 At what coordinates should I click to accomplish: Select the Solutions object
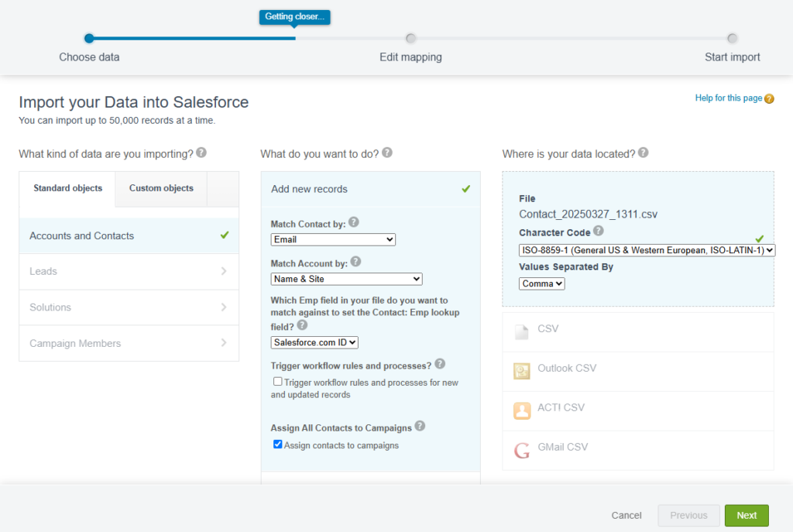point(129,307)
